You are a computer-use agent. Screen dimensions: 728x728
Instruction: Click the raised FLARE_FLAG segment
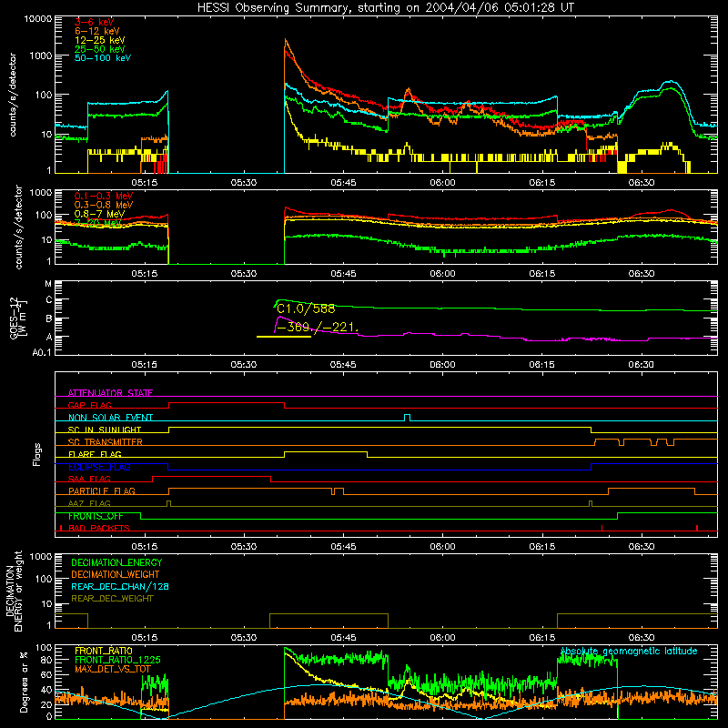point(326,451)
